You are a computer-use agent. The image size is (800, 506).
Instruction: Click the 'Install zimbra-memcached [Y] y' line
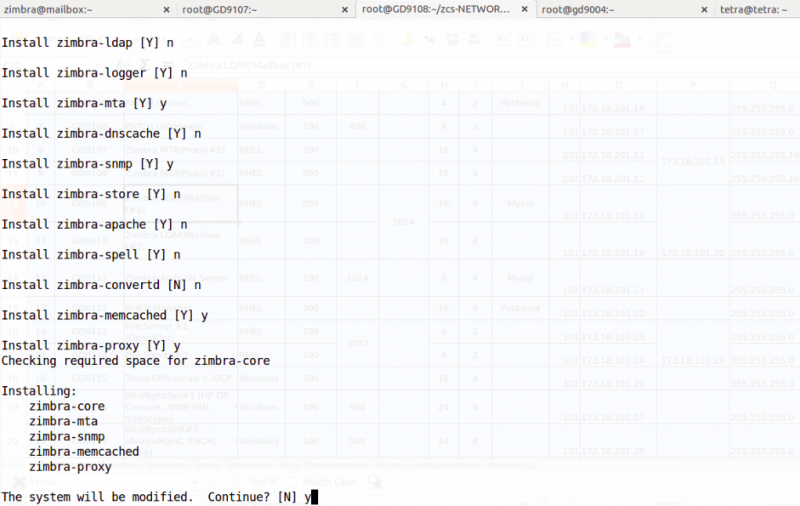(x=105, y=316)
